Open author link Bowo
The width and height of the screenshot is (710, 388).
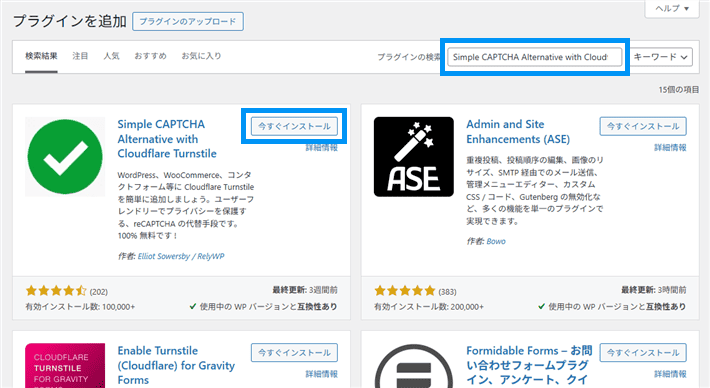496,242
